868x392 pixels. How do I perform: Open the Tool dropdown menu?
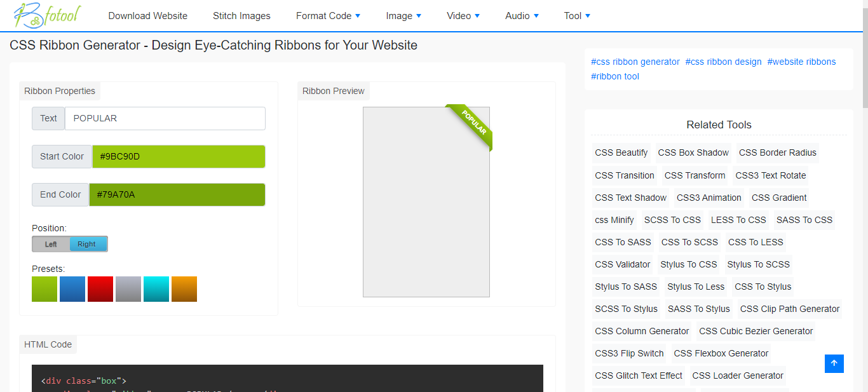pos(576,15)
